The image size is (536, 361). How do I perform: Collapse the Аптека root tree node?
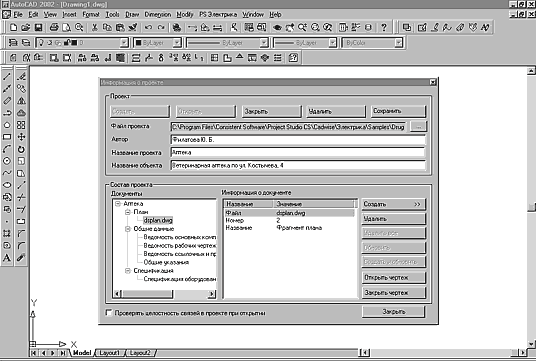(x=118, y=204)
